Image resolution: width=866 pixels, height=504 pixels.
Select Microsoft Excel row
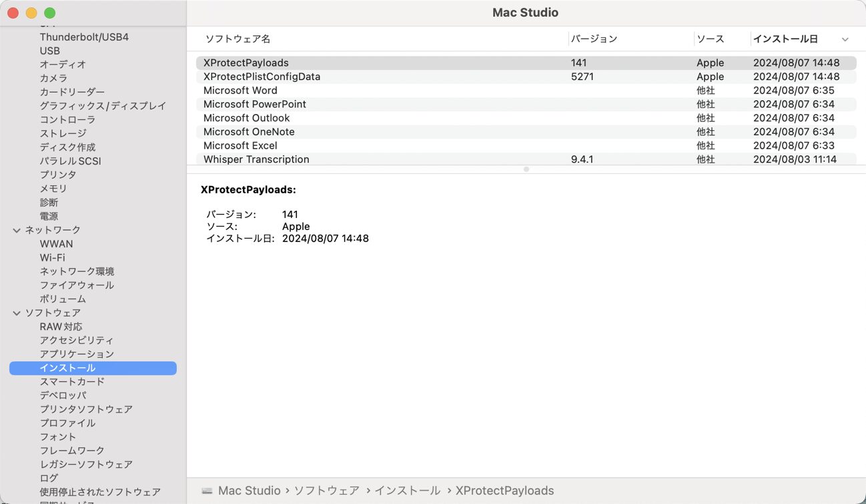pyautogui.click(x=526, y=145)
